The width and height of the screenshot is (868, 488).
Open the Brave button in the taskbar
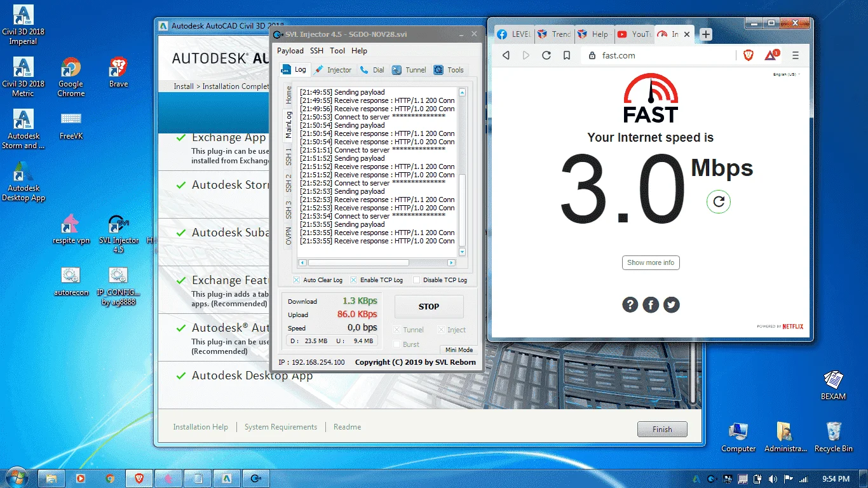(139, 478)
